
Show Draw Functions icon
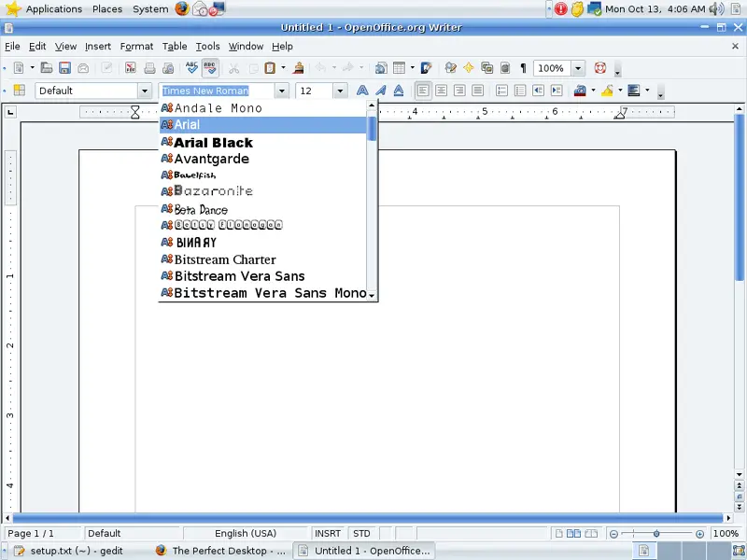point(427,68)
